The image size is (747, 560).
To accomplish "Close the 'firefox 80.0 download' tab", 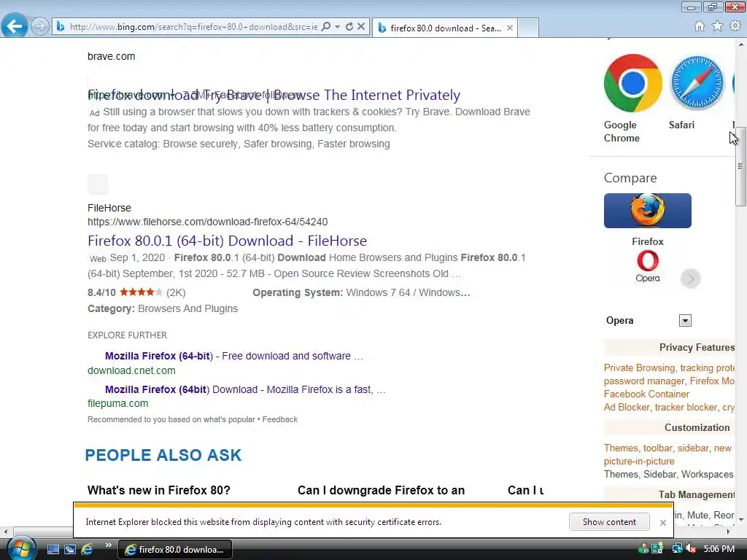I will pyautogui.click(x=510, y=28).
